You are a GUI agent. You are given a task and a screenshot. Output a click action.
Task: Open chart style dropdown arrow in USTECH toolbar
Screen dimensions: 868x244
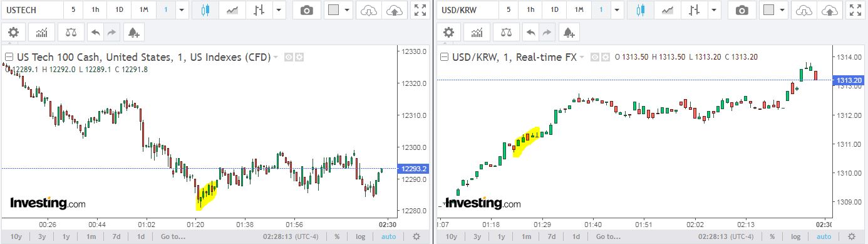point(279,10)
